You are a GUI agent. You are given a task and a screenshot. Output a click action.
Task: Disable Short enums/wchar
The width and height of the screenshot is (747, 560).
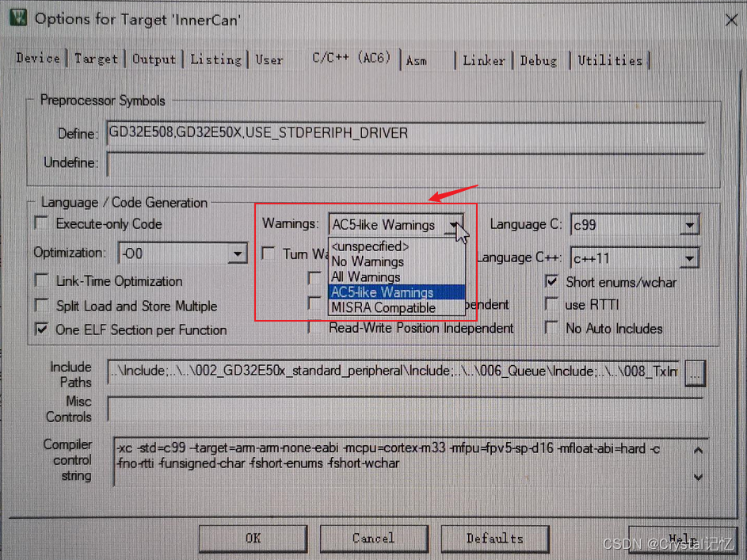click(x=551, y=282)
